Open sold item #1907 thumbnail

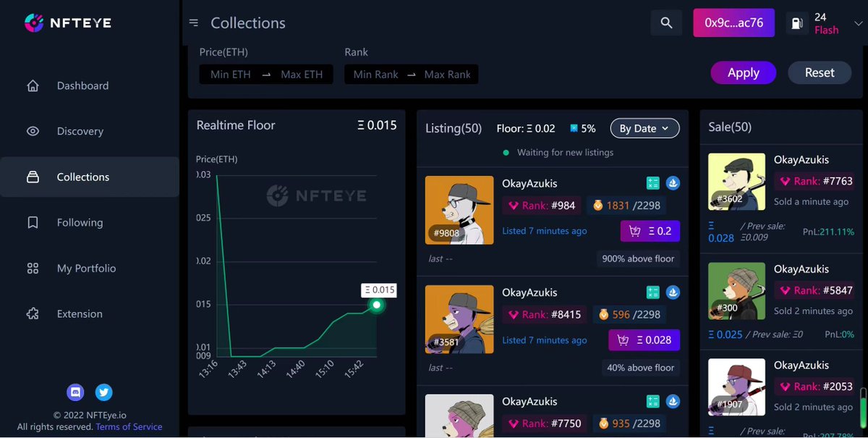click(736, 387)
